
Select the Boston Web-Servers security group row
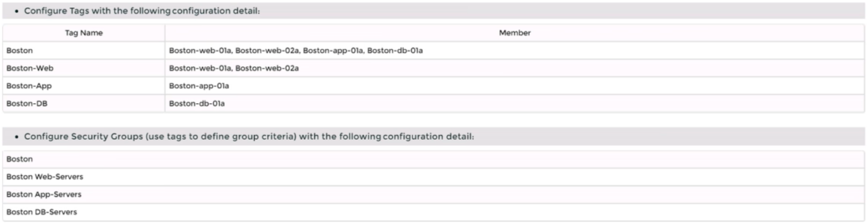click(434, 176)
